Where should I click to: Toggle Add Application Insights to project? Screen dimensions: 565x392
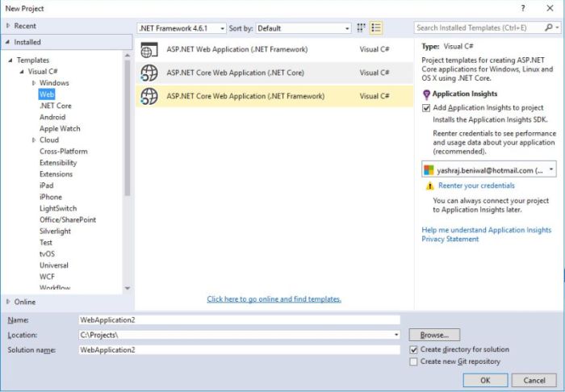[426, 108]
